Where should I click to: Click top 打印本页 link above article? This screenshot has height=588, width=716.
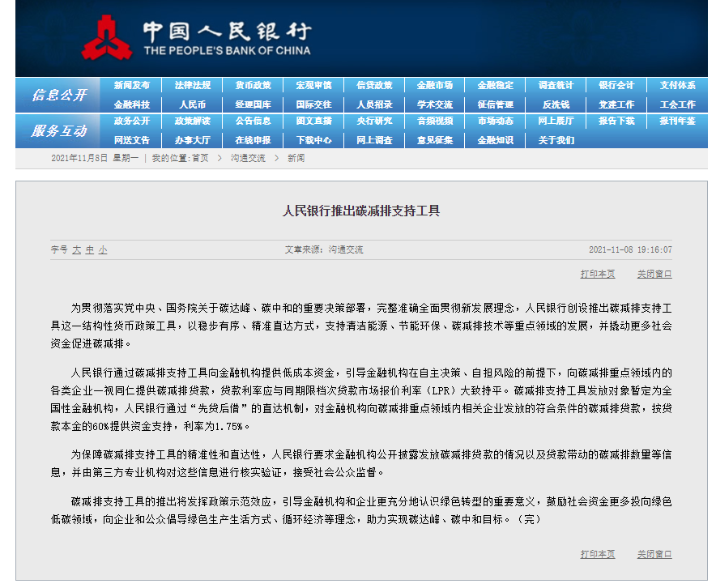click(x=598, y=274)
